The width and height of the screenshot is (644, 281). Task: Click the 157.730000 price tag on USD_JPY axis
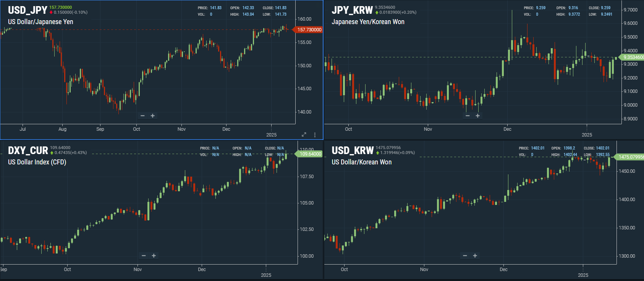308,29
